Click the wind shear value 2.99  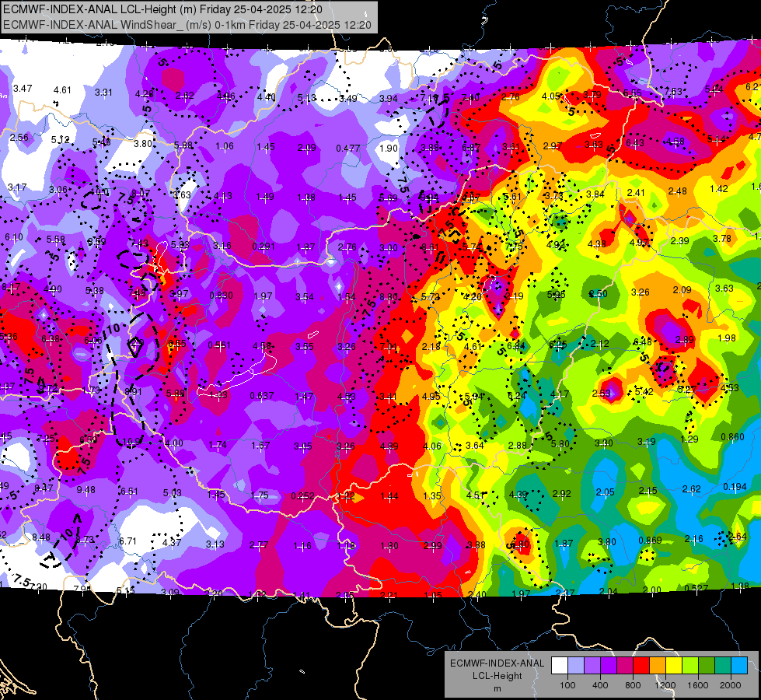click(432, 545)
